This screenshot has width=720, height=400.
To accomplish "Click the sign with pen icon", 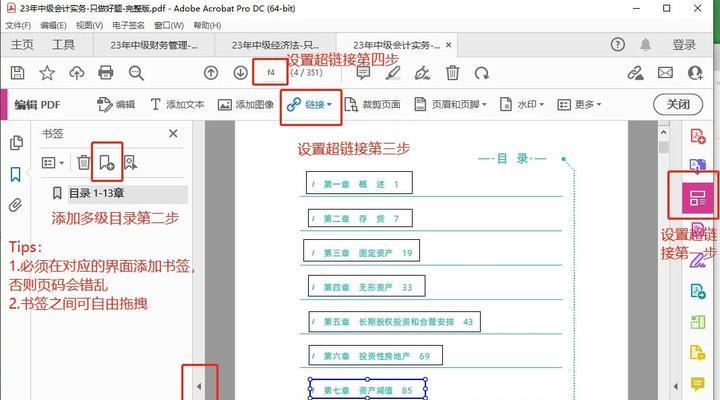I will 422,73.
